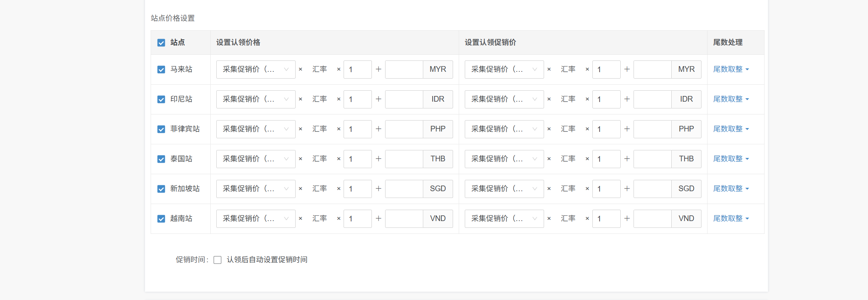
Task: Uncheck the 马来站 site checkbox
Action: pyautogui.click(x=161, y=70)
